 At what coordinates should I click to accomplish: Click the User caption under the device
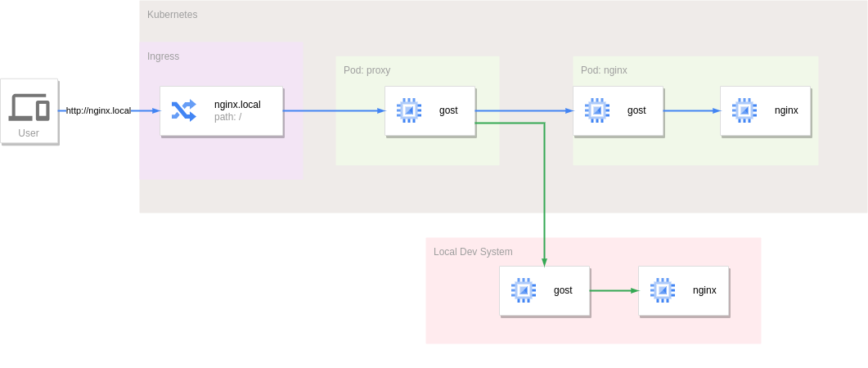tap(29, 133)
